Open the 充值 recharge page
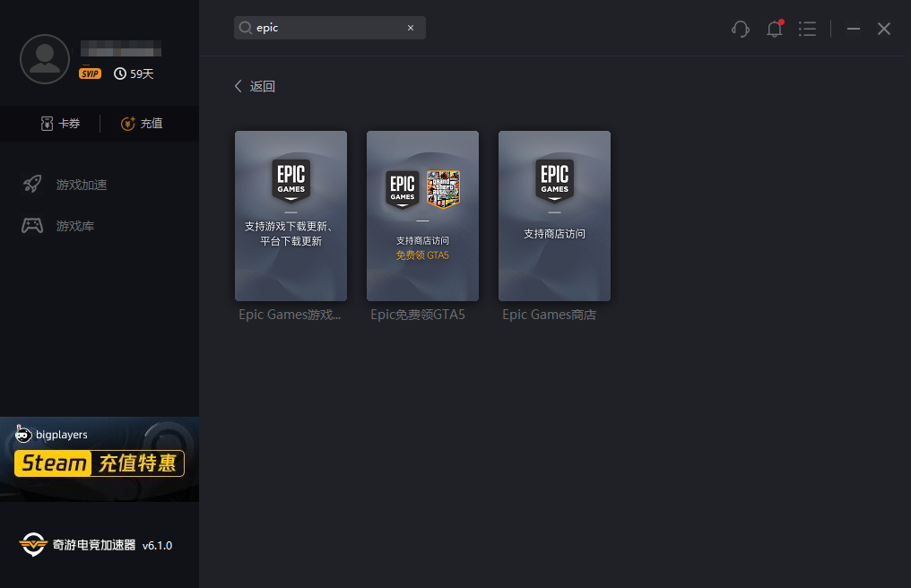The height and width of the screenshot is (588, 911). [141, 124]
